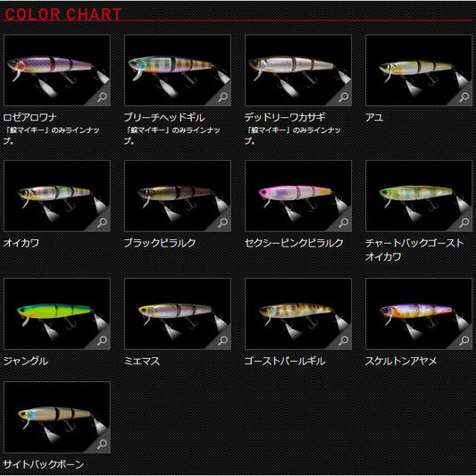Viewport: 476px width, 476px height.
Task: Click the ブリーチヘッドギル color name text
Action: (x=164, y=118)
